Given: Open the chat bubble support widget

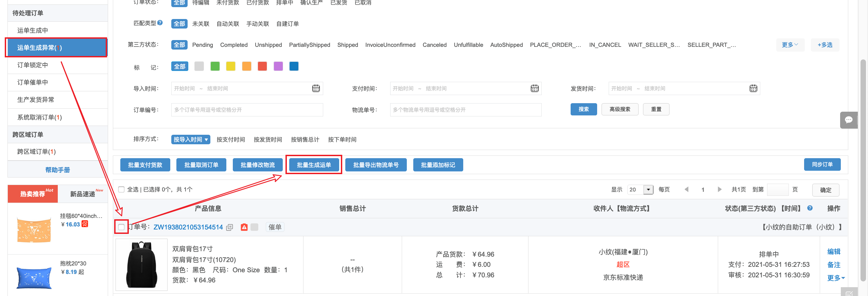Looking at the screenshot, I should pyautogui.click(x=849, y=120).
